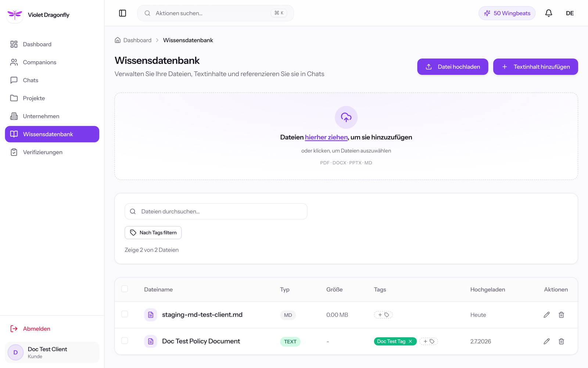Delete staging-md-test-client.md via trash icon

tap(561, 315)
